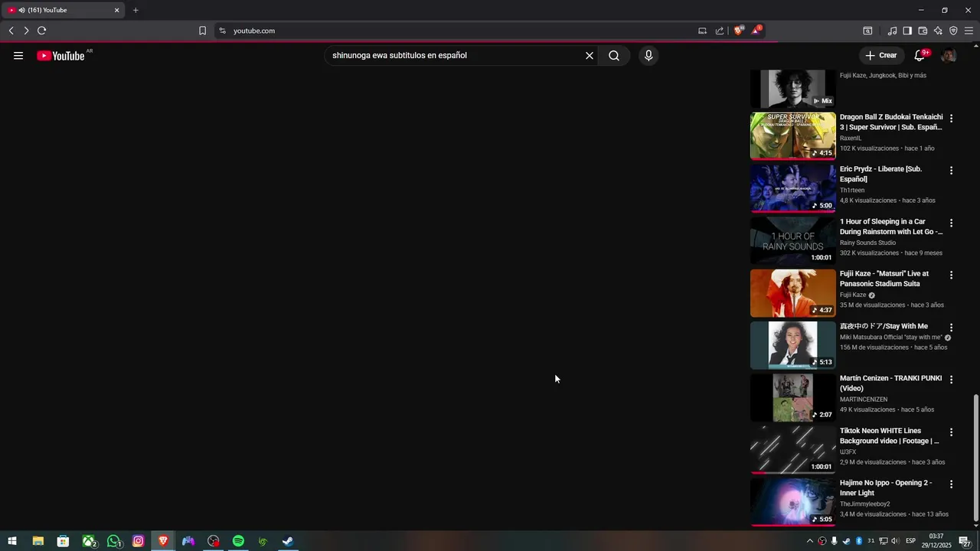Open 1 Hour of Sleeping in a Car video
Screen dimensions: 980x551
[891, 227]
